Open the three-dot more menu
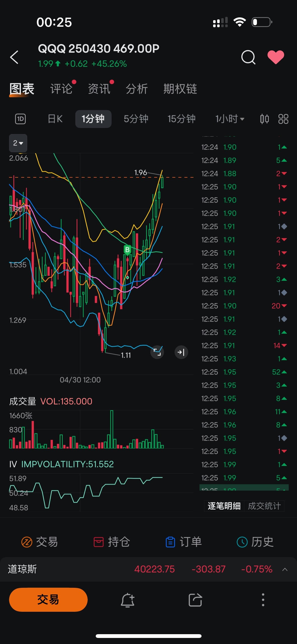 263,600
